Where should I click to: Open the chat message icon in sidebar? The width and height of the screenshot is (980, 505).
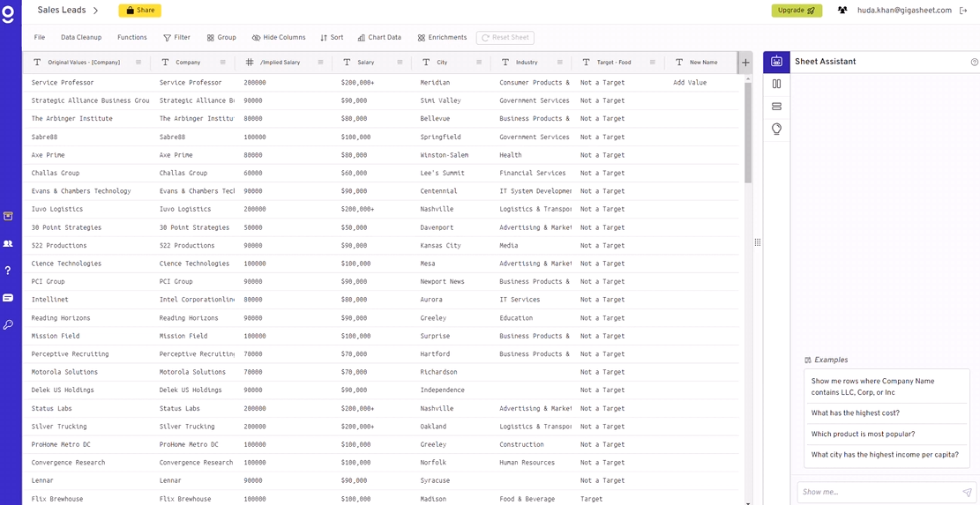click(x=8, y=298)
